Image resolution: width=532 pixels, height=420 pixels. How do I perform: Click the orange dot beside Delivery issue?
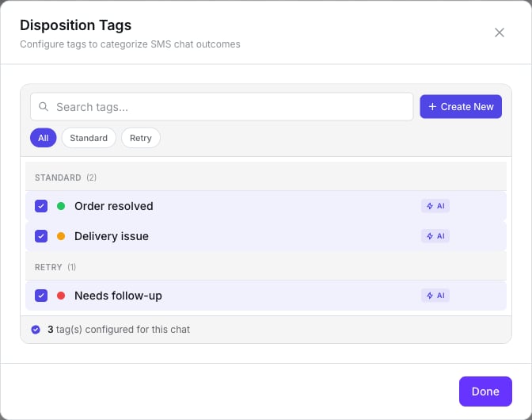[x=61, y=236]
